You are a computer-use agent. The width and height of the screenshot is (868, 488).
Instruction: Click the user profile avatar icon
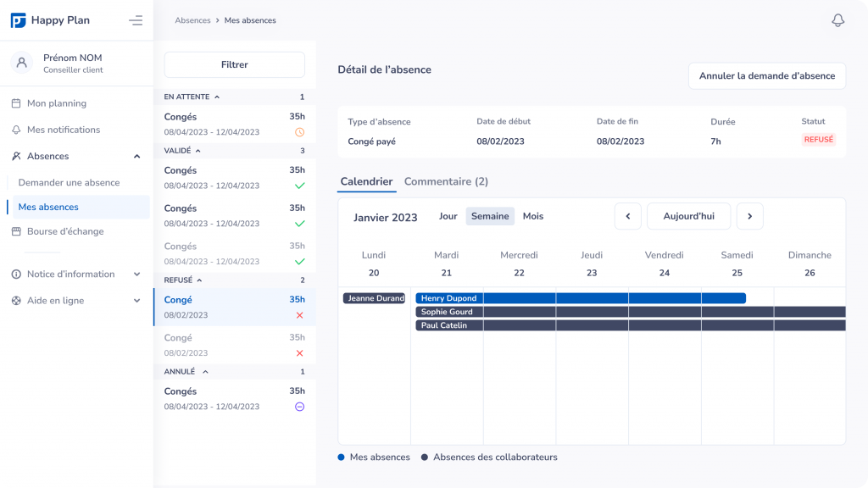(x=22, y=63)
